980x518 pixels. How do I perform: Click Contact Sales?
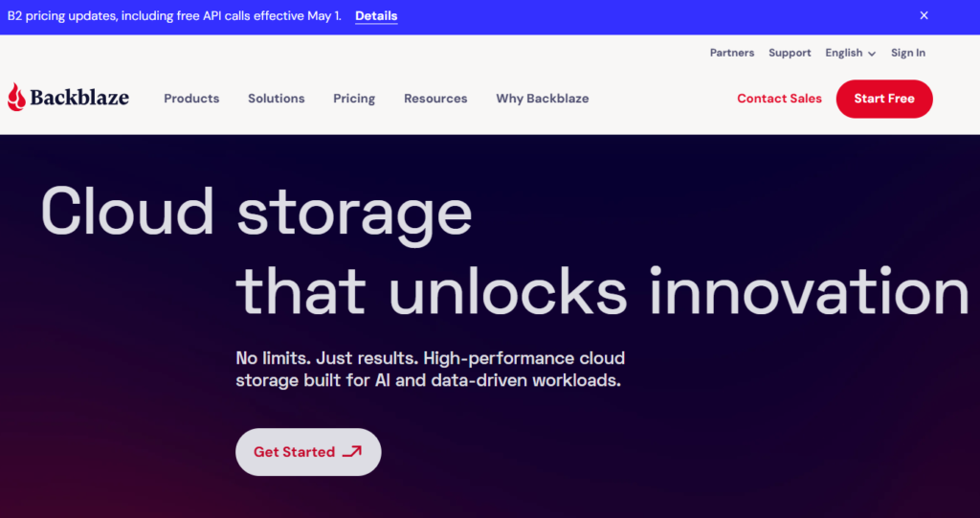coord(779,99)
